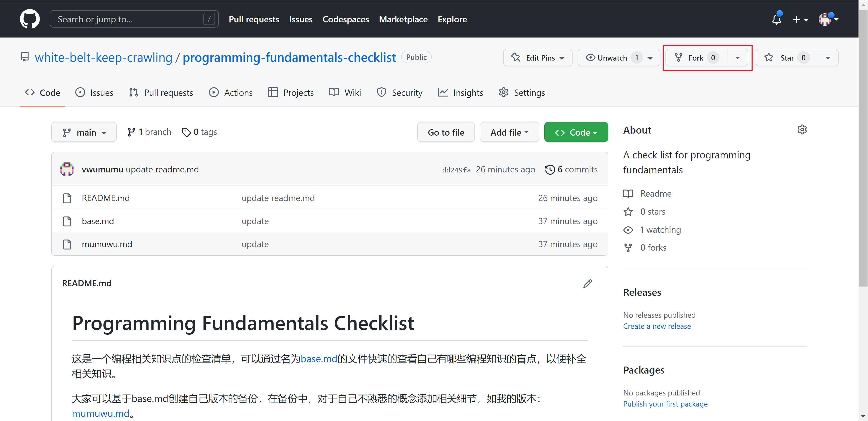Fork this repository
This screenshot has height=421, width=868.
pyautogui.click(x=696, y=58)
